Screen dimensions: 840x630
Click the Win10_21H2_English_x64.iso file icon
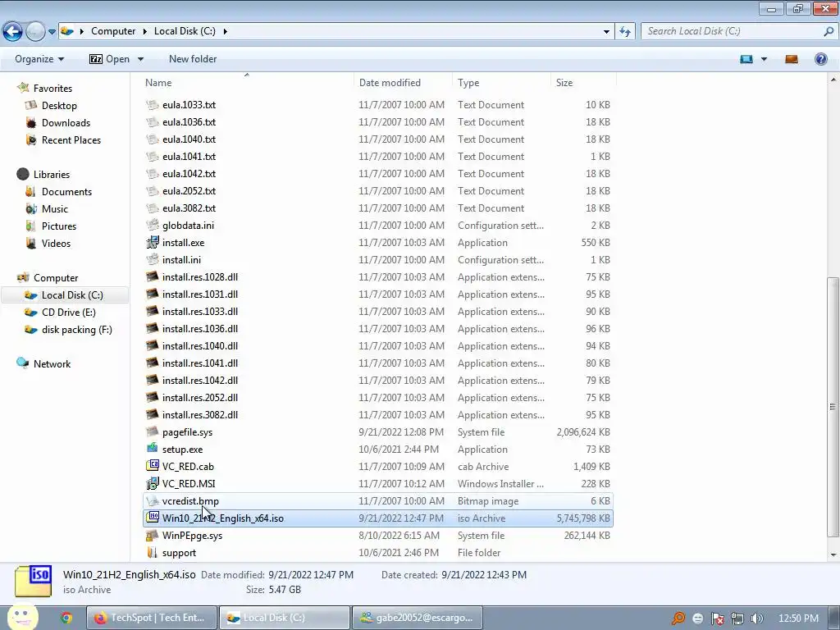[153, 518]
